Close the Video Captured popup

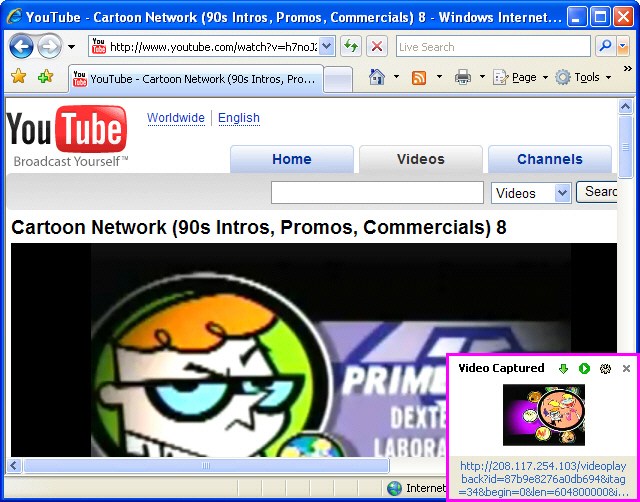coord(627,369)
